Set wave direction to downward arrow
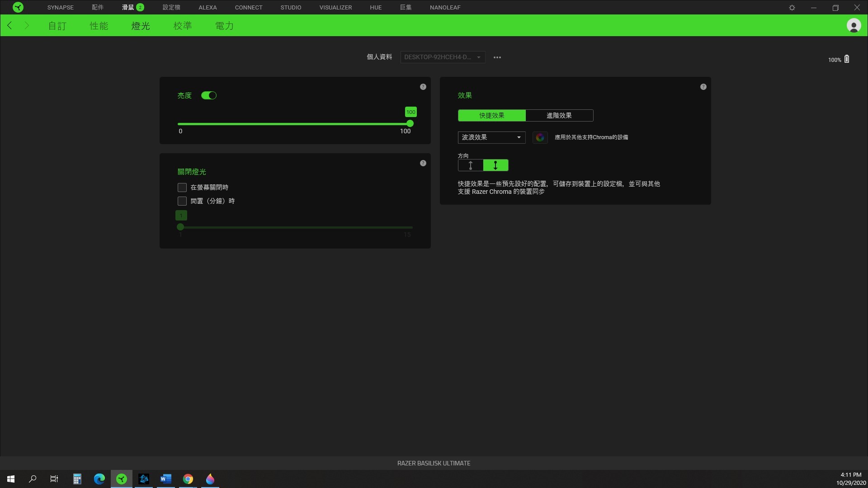This screenshot has height=488, width=868. click(x=495, y=165)
